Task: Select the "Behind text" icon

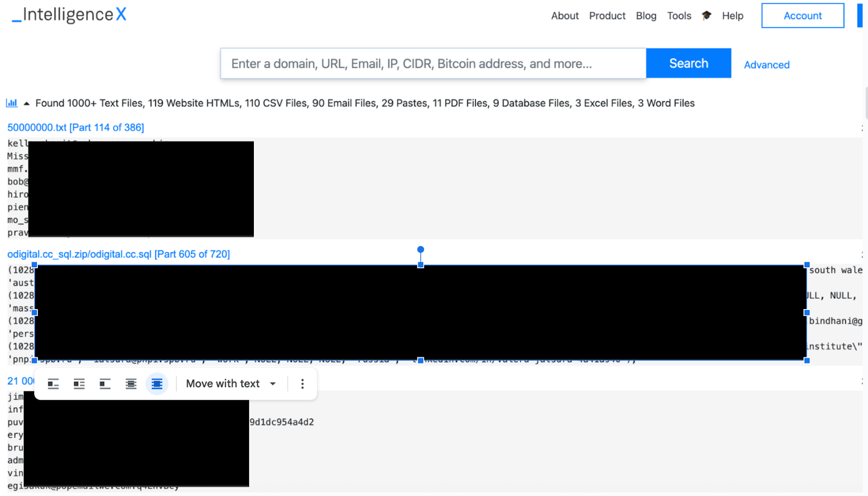Action: coord(131,383)
